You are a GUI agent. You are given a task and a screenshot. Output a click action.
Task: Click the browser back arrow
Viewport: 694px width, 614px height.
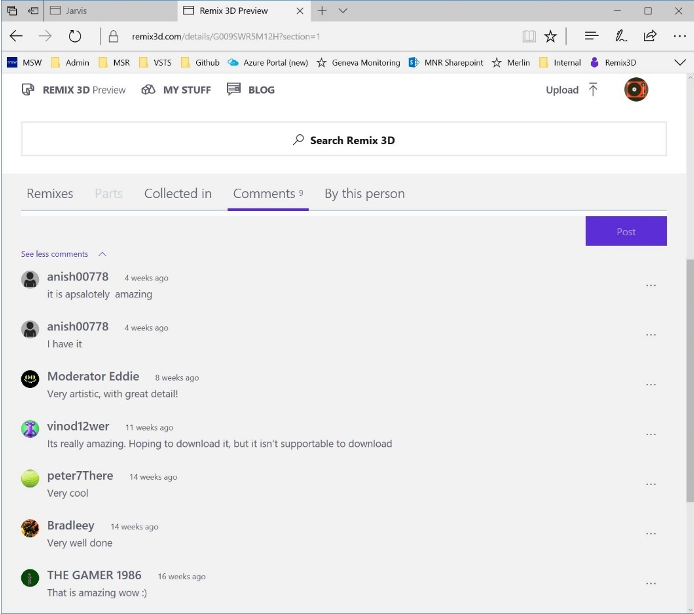click(16, 36)
